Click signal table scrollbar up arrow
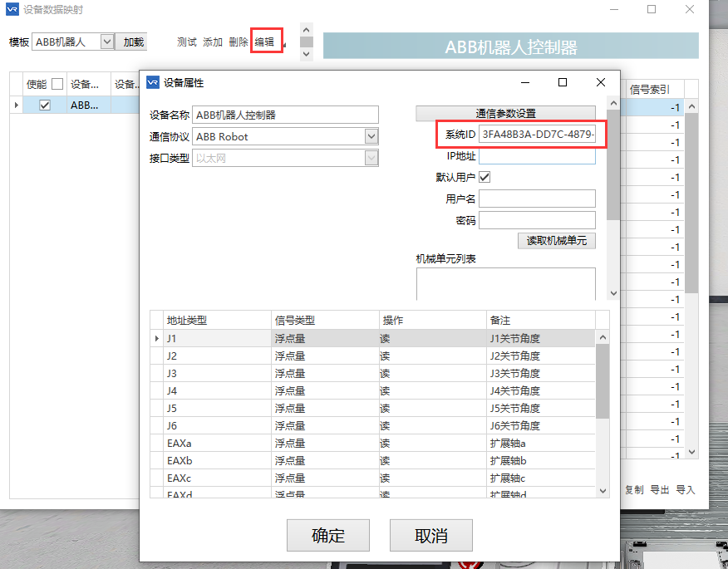The height and width of the screenshot is (569, 728). click(603, 337)
